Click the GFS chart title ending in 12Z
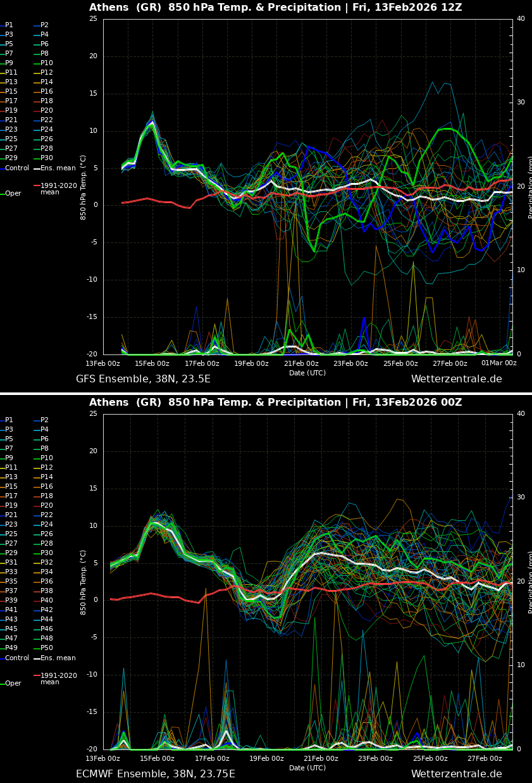 (275, 8)
